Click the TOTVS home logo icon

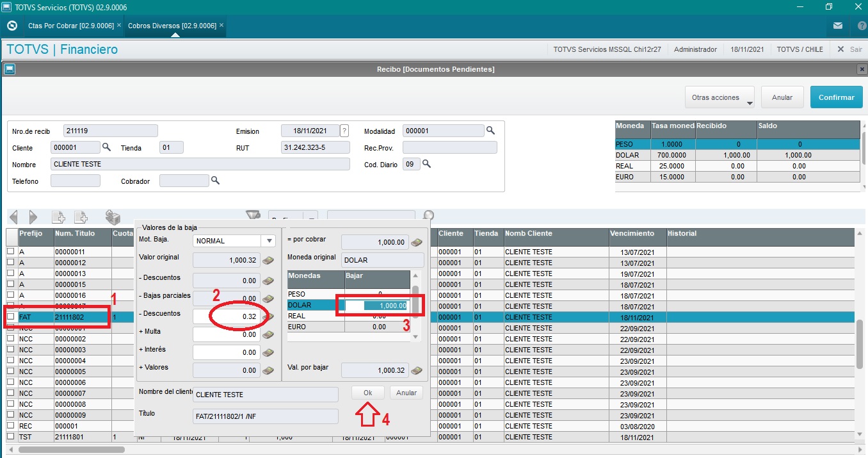(12, 26)
